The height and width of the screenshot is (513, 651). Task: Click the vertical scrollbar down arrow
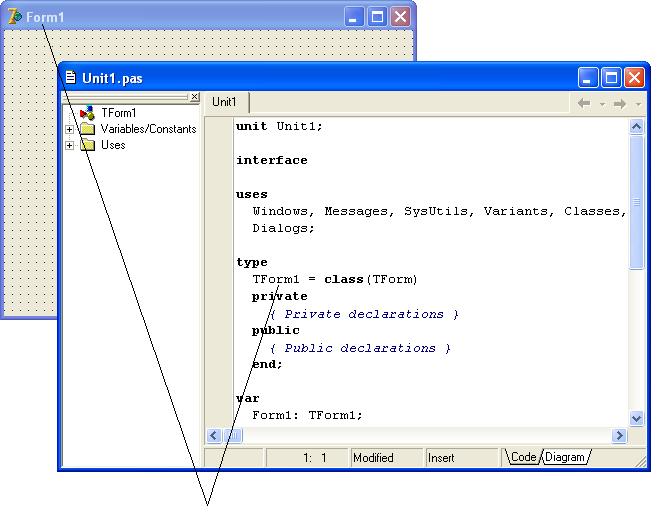point(636,418)
